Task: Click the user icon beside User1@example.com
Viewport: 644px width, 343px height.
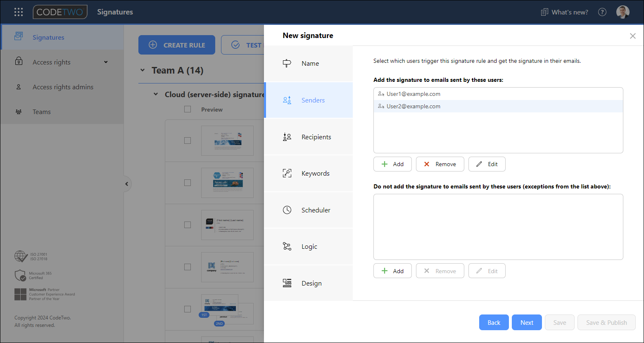Action: [x=381, y=94]
